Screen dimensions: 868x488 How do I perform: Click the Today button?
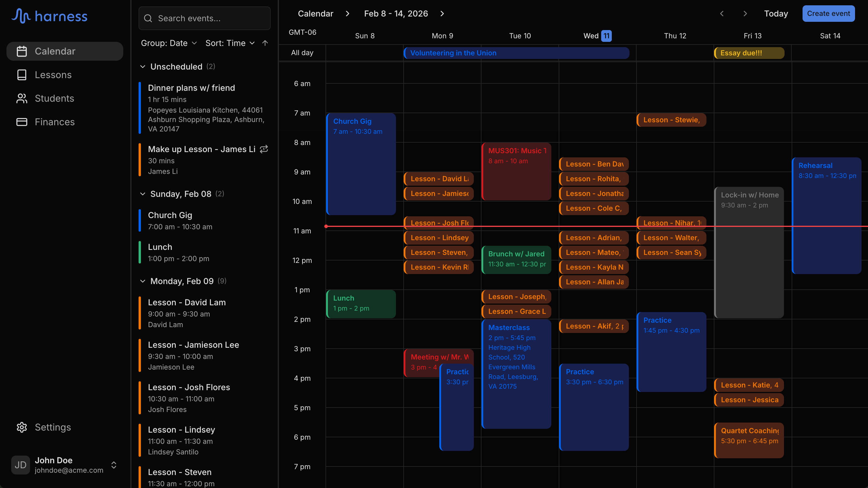[776, 14]
